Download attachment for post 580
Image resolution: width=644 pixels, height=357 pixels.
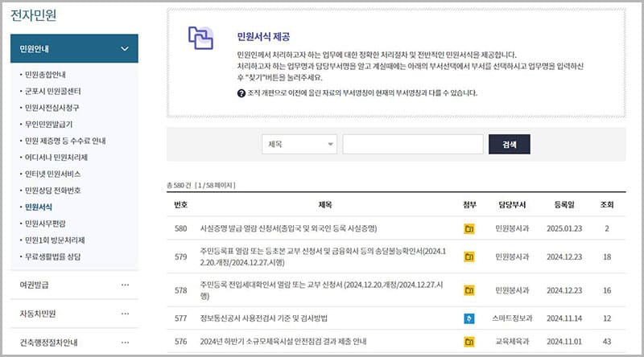pyautogui.click(x=469, y=229)
